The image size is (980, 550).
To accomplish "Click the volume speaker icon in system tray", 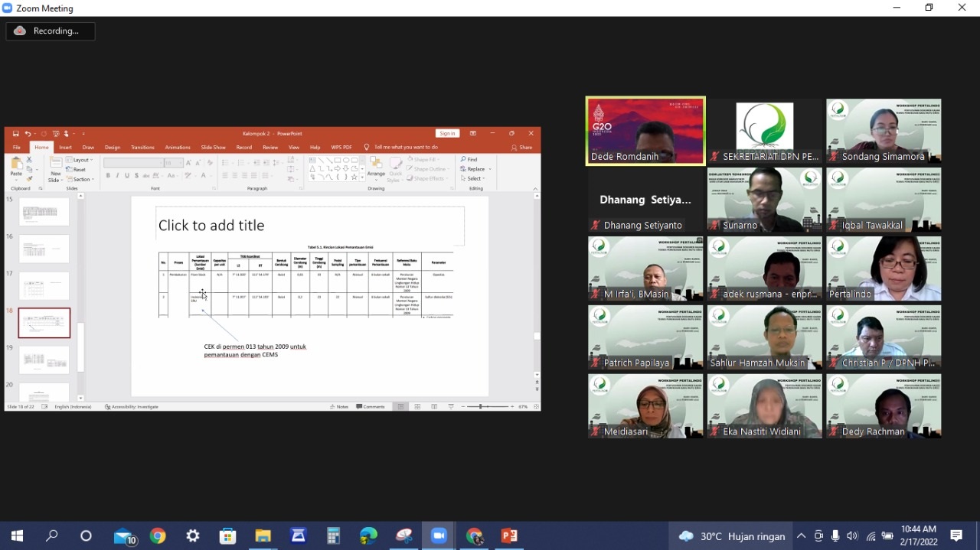I will pos(852,536).
